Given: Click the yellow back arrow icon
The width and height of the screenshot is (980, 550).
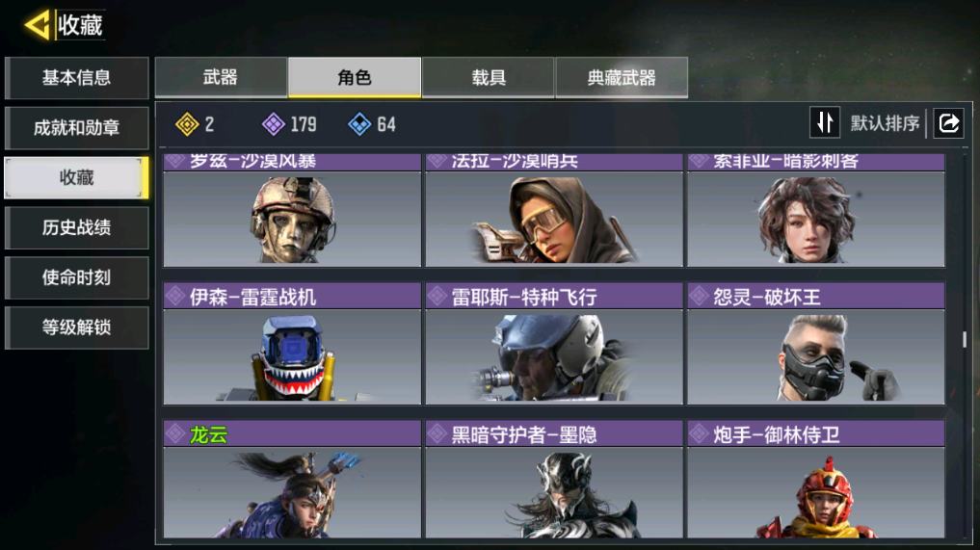Looking at the screenshot, I should pos(37,26).
